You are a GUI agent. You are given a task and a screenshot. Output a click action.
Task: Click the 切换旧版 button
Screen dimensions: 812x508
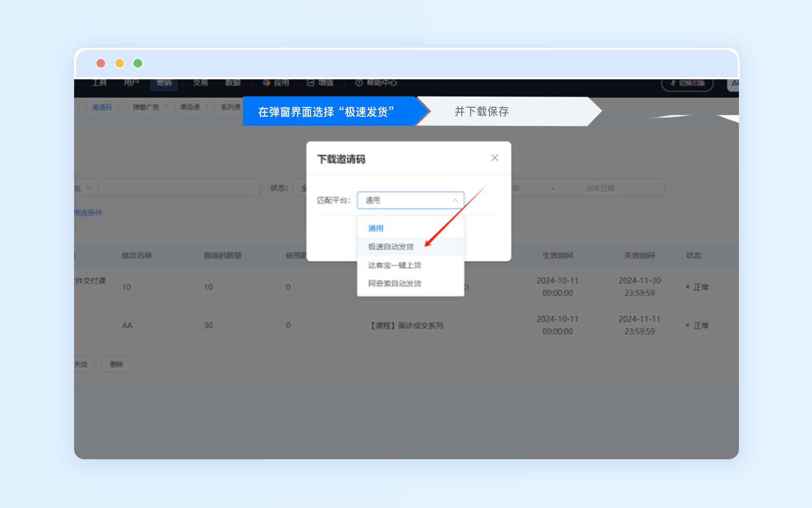click(x=688, y=83)
